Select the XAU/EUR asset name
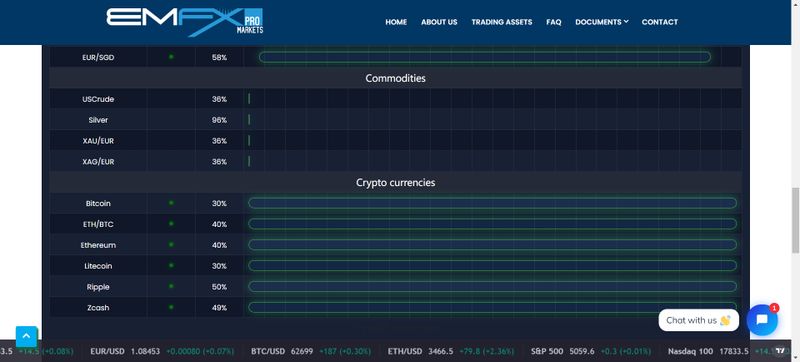 click(98, 141)
